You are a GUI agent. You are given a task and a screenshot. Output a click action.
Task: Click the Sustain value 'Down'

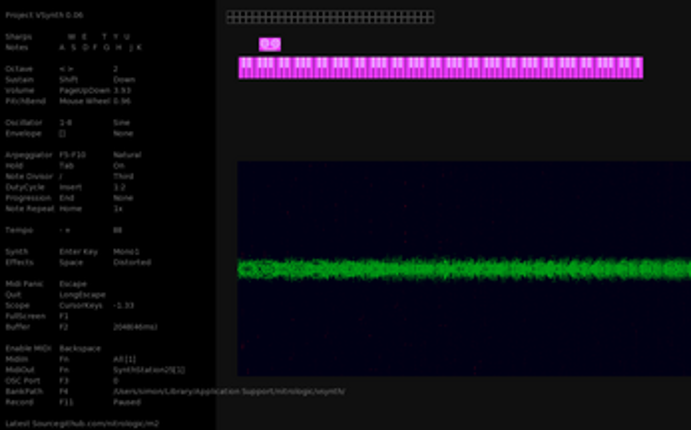[x=124, y=80]
